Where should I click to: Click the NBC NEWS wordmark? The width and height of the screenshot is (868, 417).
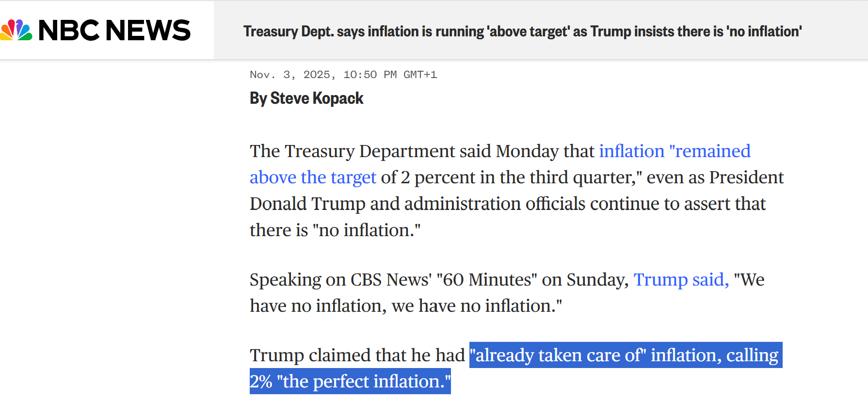click(x=114, y=31)
